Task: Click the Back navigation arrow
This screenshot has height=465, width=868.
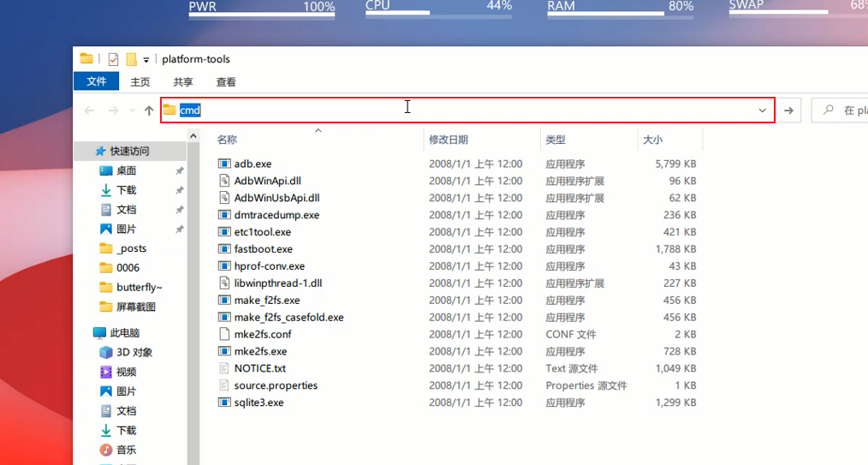Action: (89, 110)
